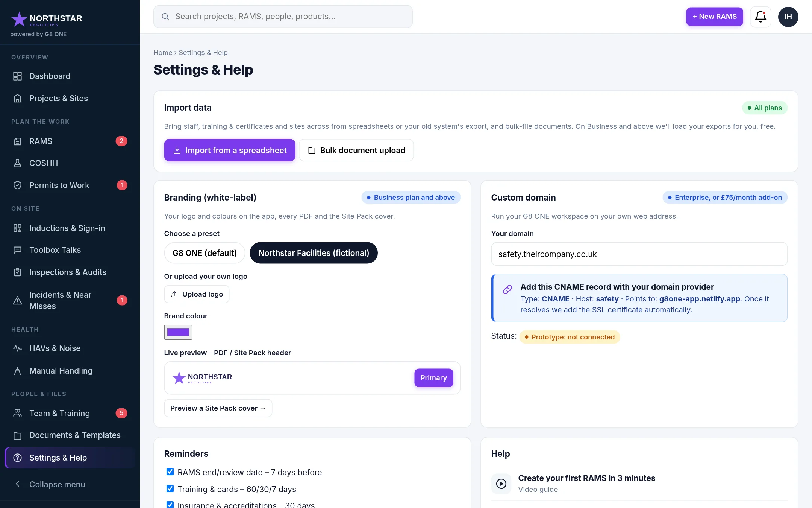Navigate to Manual Handling

click(70, 371)
